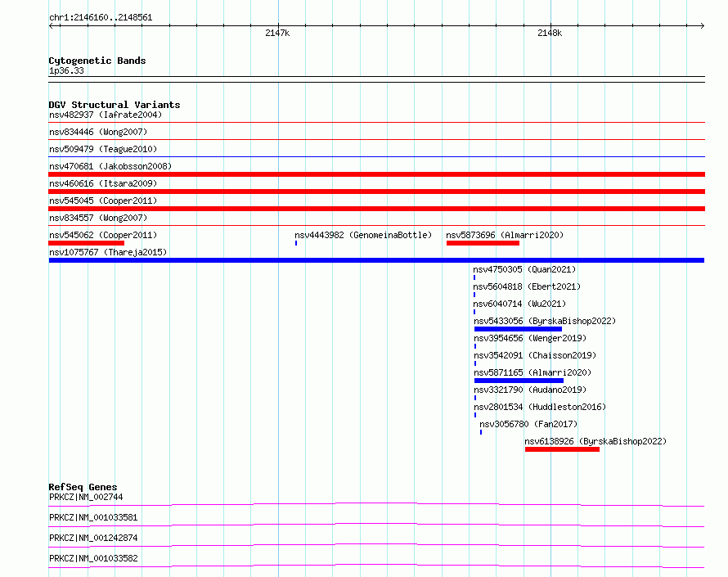This screenshot has width=728, height=577.
Task: Click the 2148k ruler tick label
Action: coord(550,33)
